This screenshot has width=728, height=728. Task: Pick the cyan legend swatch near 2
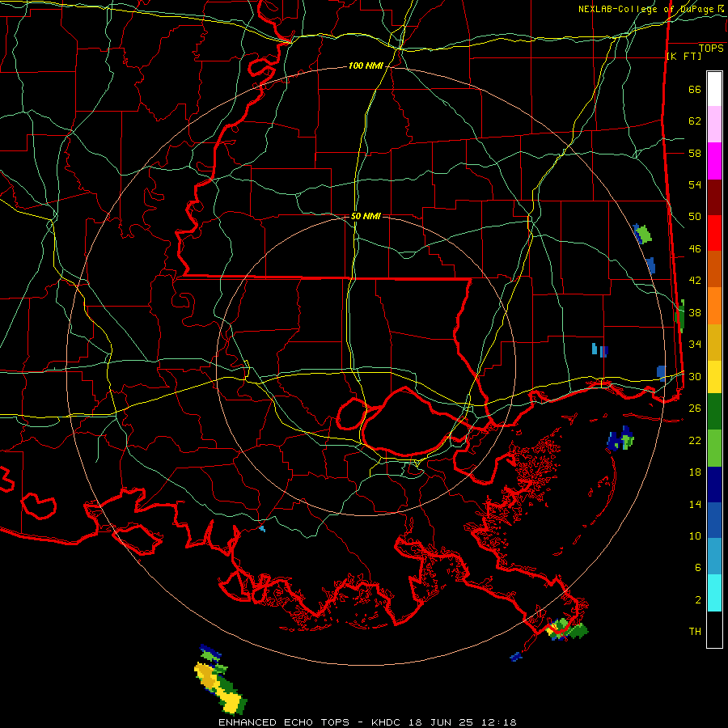pos(714,593)
